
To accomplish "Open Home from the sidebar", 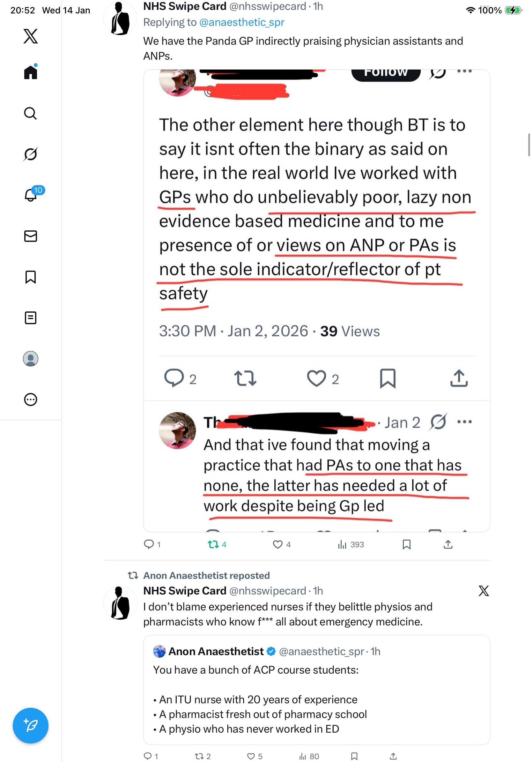I will click(31, 72).
